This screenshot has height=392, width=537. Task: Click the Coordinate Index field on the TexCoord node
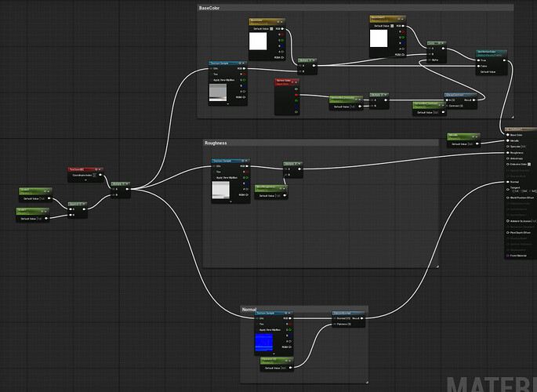click(x=96, y=175)
